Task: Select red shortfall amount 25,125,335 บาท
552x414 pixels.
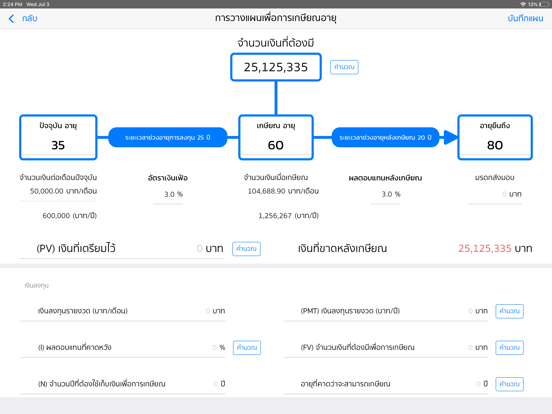Action: pos(495,249)
